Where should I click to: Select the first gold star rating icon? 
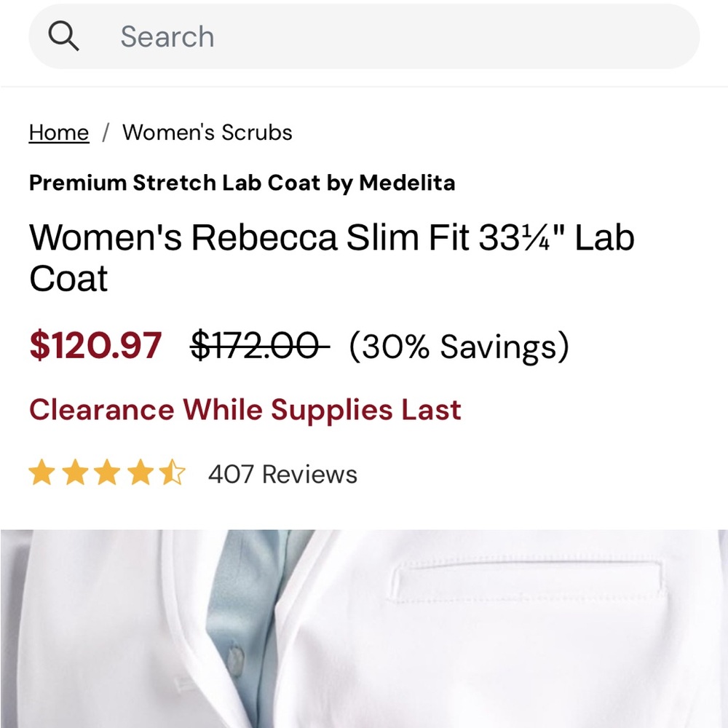click(42, 473)
